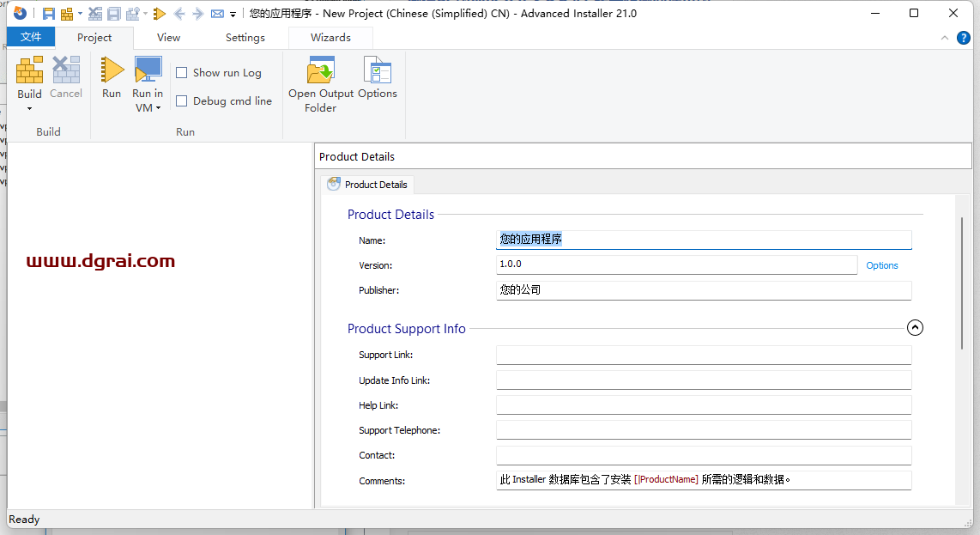Click the Product Details section heading
Viewport: 980px width, 535px height.
click(x=390, y=215)
